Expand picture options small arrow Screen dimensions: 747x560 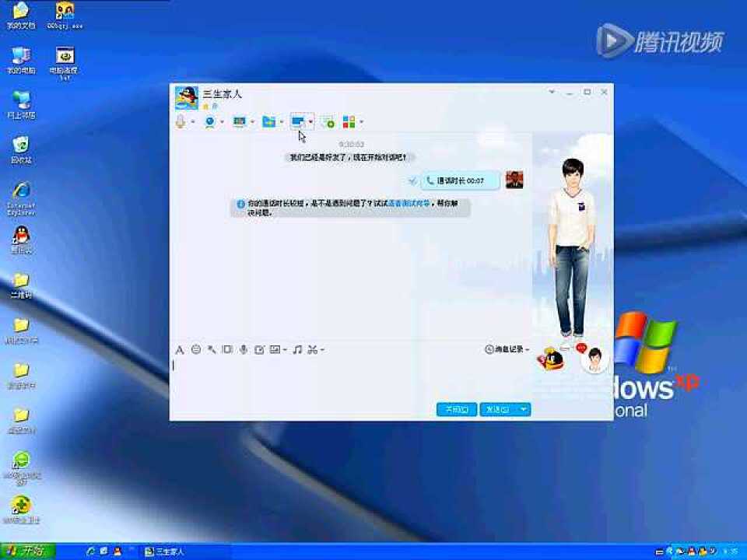tap(285, 350)
